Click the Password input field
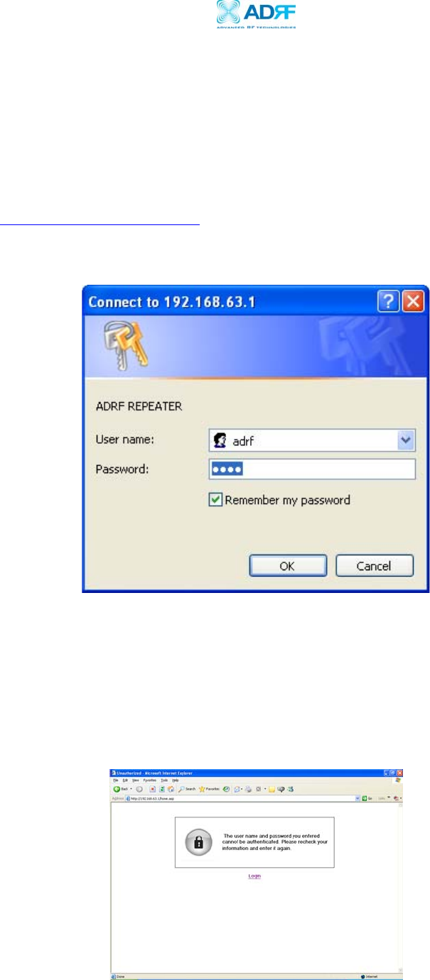Viewport: 430px width, 980px height. pos(312,470)
